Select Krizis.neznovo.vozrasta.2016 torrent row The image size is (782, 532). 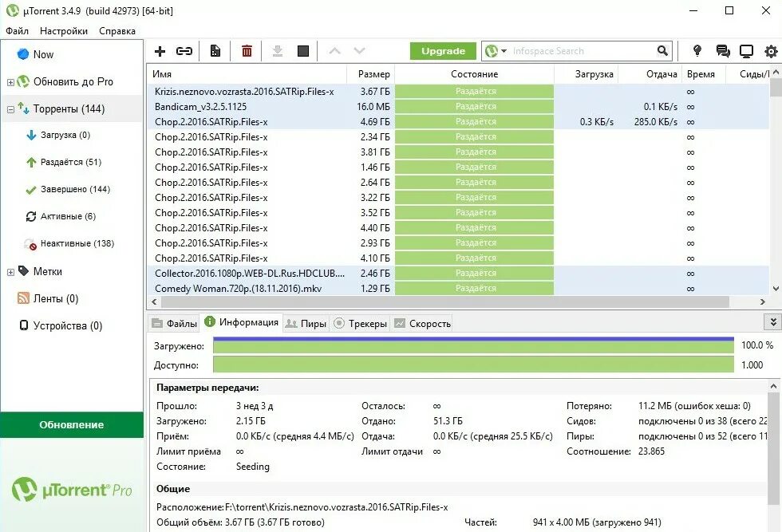point(458,92)
